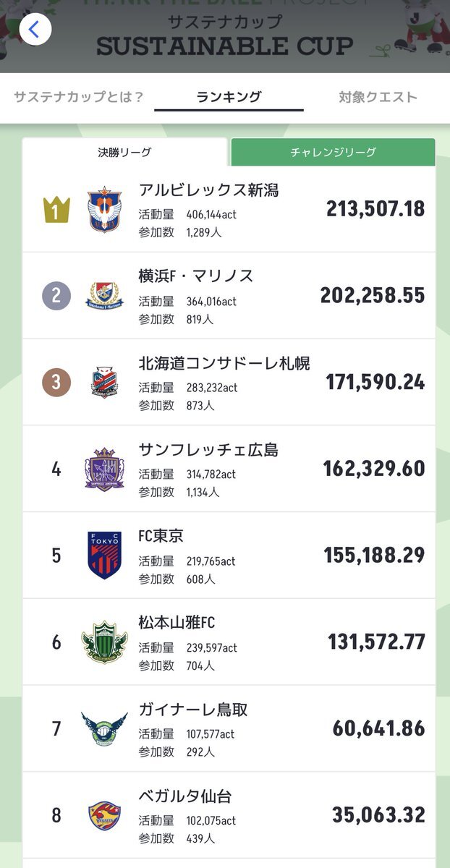Viewport: 450px width, 868px height.
Task: Open the サステナカップとは？ tab
Action: click(79, 97)
